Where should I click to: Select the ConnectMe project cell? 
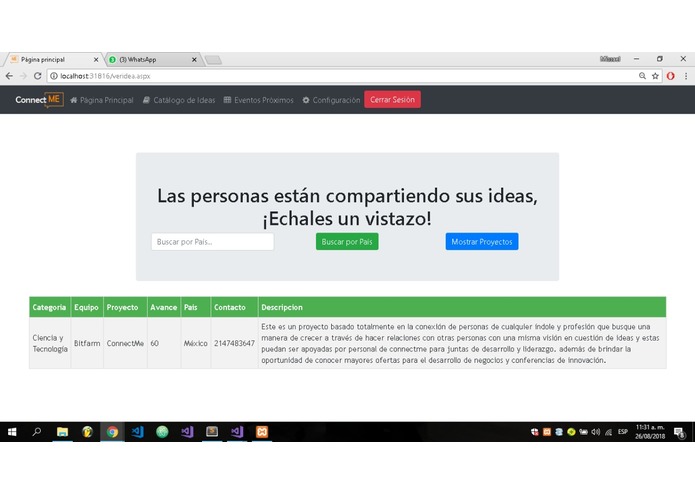[125, 343]
